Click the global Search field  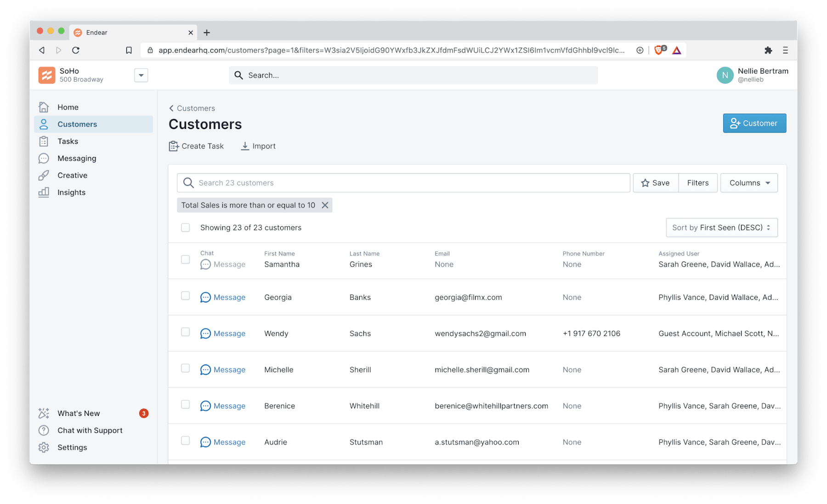tap(413, 75)
